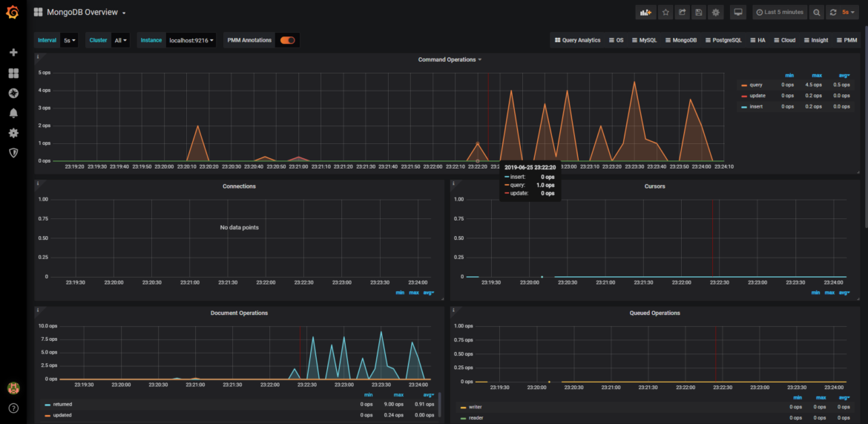Expand the Instance localhost:9216 dropdown

(x=191, y=40)
